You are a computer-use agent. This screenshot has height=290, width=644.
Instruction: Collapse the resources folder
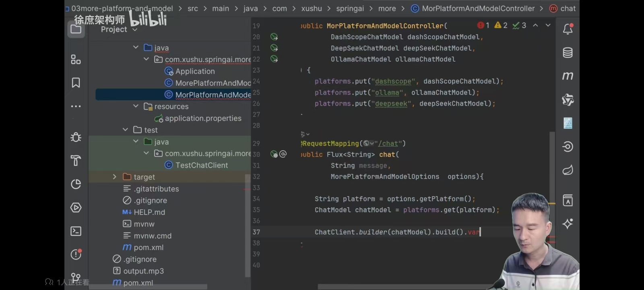pyautogui.click(x=136, y=106)
